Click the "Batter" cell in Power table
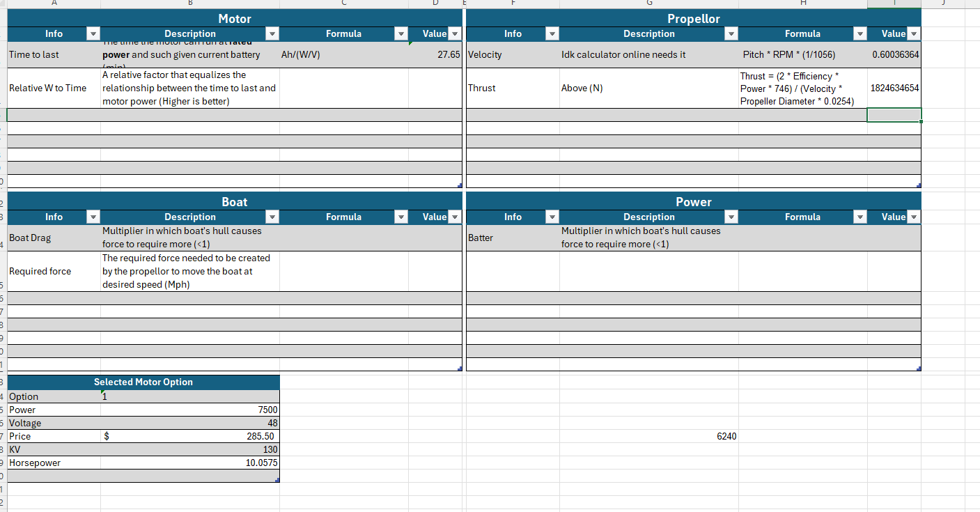The height and width of the screenshot is (512, 980). click(513, 238)
